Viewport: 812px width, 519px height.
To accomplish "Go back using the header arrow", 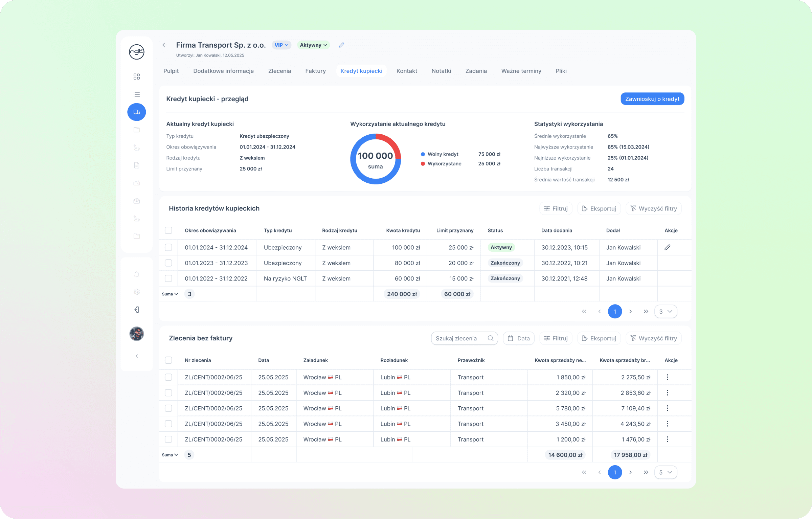I will 165,45.
